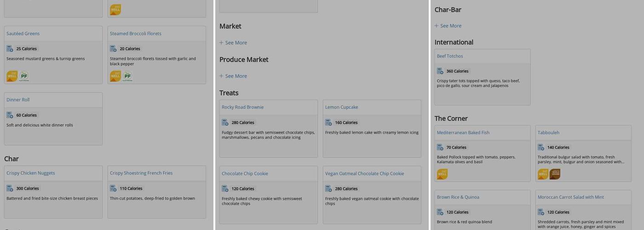Click nutrition icon for Crispy Chicken Nuggets

click(10, 189)
